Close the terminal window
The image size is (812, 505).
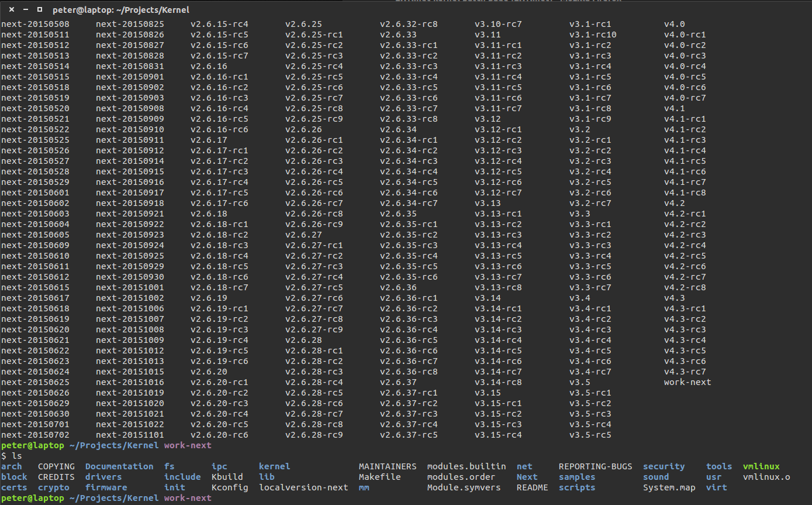click(x=11, y=10)
